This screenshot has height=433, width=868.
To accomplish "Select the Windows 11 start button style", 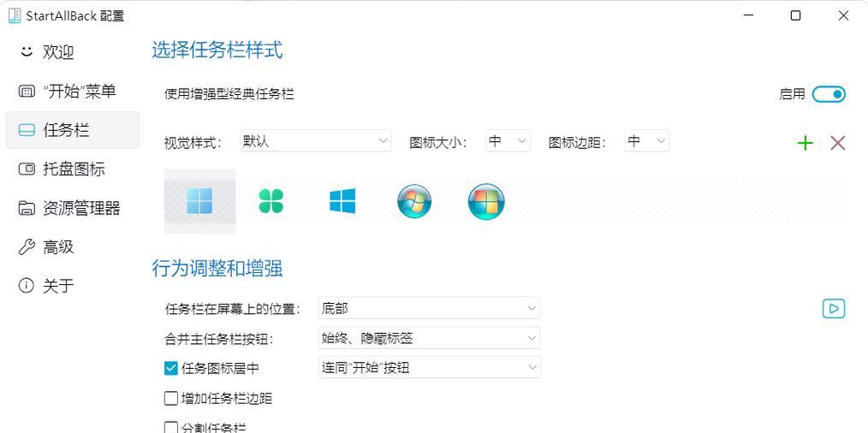I will click(199, 201).
